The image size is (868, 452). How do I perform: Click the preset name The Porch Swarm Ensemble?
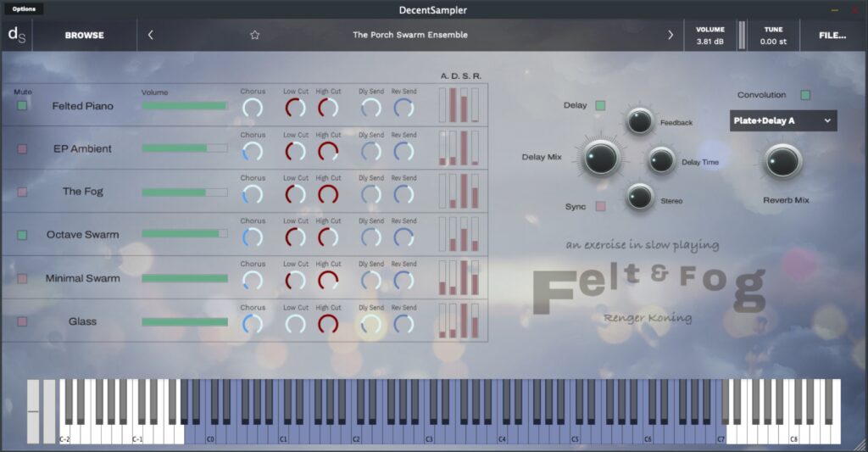(x=410, y=34)
